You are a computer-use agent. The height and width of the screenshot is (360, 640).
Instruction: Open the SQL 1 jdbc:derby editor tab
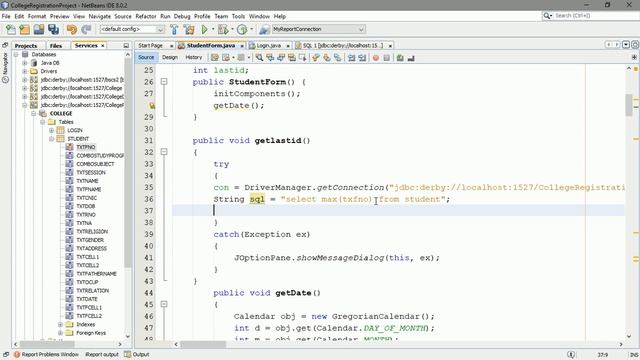pyautogui.click(x=343, y=45)
